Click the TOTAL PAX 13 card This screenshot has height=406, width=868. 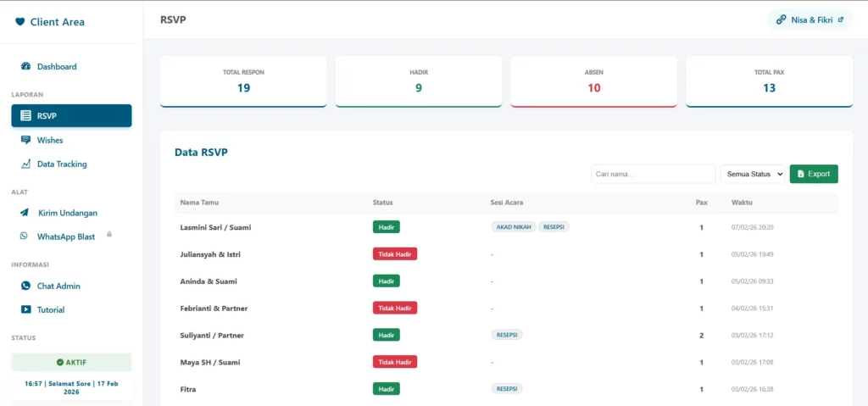769,81
